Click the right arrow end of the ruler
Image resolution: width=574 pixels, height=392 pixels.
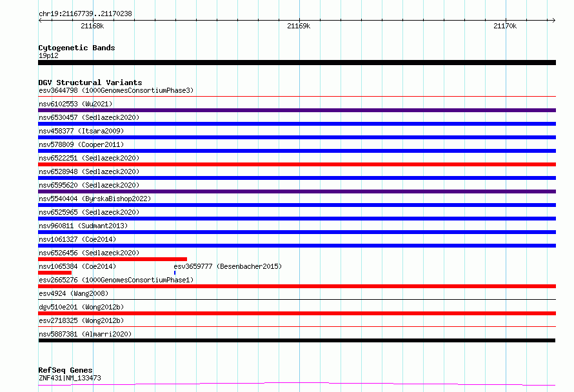click(553, 20)
